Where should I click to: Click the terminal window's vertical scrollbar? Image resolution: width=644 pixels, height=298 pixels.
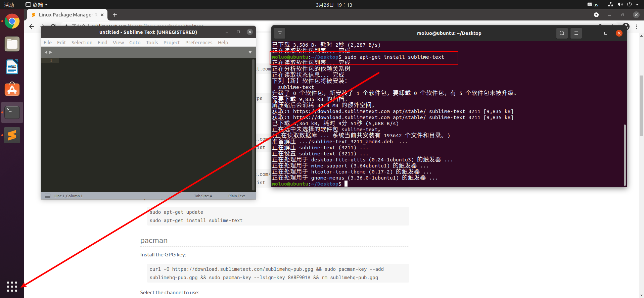coord(625,155)
